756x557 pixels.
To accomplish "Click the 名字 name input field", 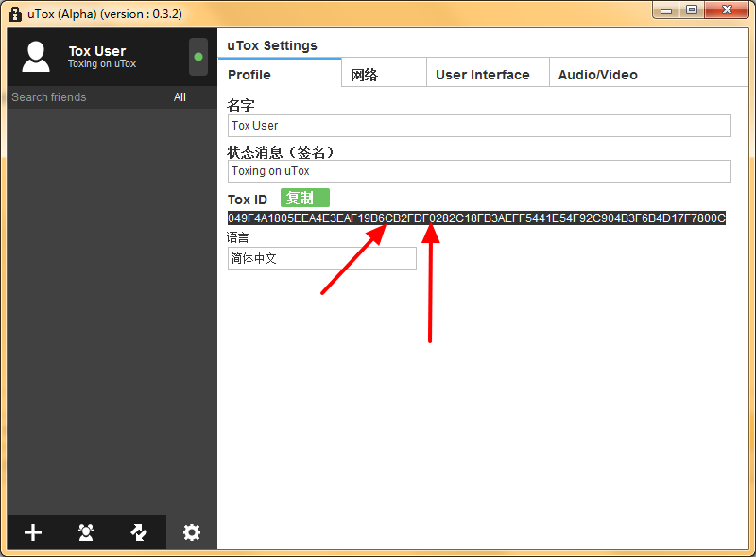I will pos(479,126).
